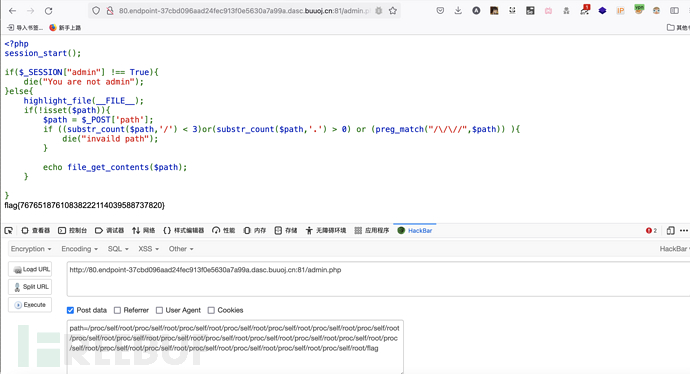Switch to the 应用程序 application tab
This screenshot has width=690, height=374.
coord(372,231)
